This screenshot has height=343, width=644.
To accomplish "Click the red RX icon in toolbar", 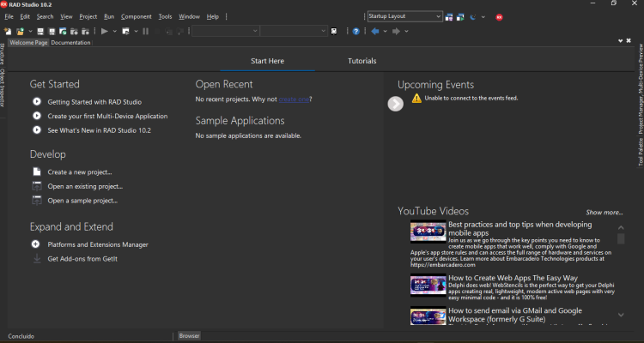I will pyautogui.click(x=499, y=17).
